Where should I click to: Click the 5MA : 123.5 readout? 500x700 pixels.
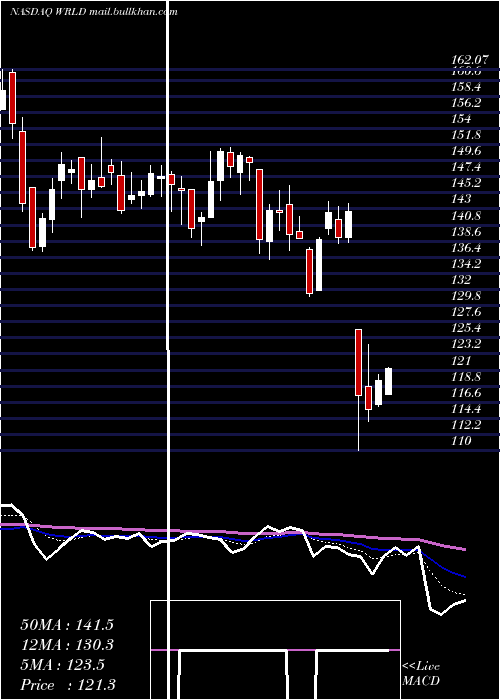[x=62, y=665]
